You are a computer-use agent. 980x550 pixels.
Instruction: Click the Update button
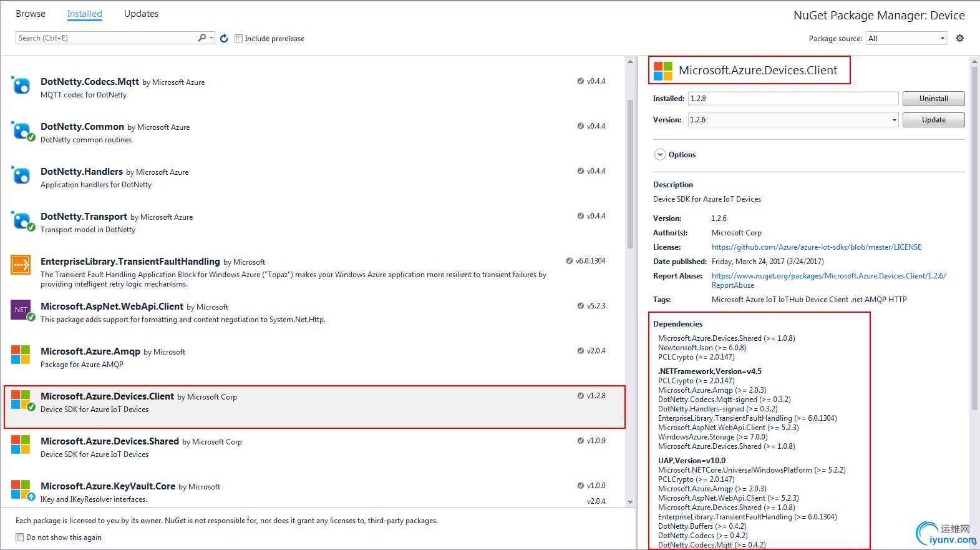[933, 120]
